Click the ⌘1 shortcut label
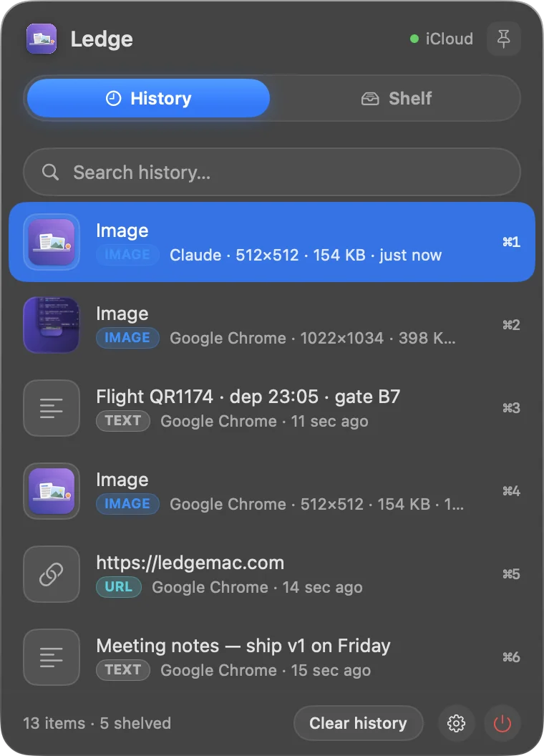544x756 pixels. pos(511,241)
